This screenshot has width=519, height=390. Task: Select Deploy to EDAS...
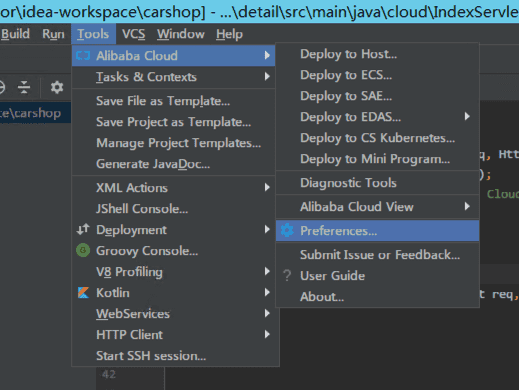point(377,117)
